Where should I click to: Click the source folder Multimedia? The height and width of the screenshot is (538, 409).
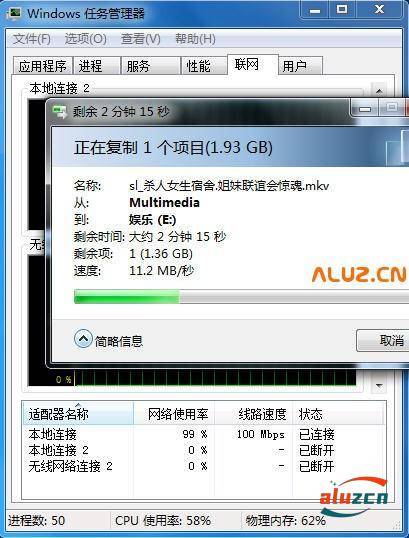click(164, 202)
